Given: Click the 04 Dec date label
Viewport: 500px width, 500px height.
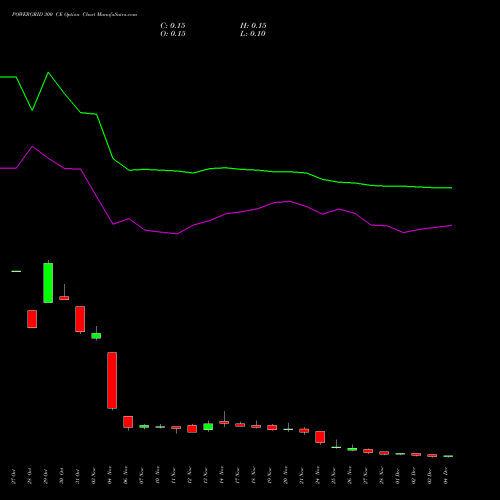Looking at the screenshot, I should click(446, 476).
